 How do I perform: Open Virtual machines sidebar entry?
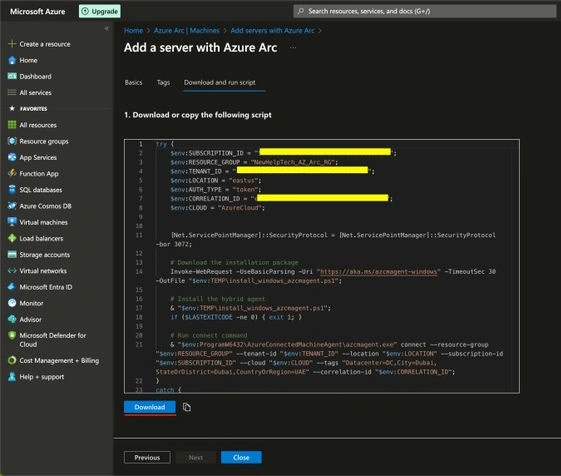coord(38,222)
